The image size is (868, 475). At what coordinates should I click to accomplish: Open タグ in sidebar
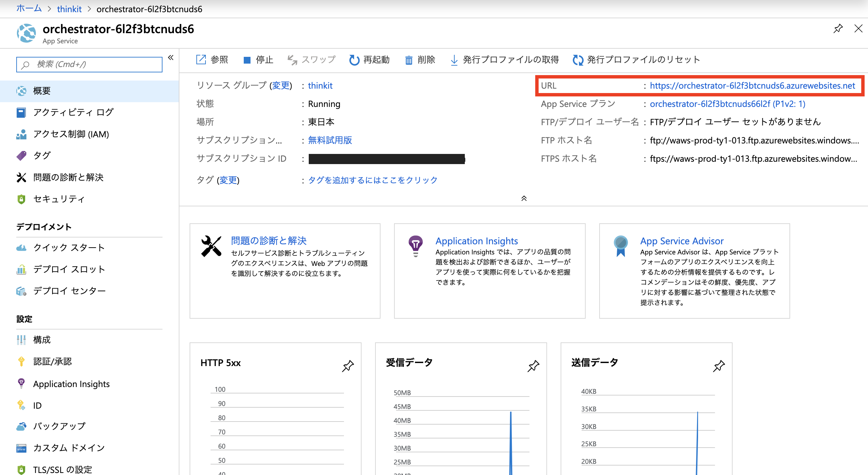pos(89,156)
